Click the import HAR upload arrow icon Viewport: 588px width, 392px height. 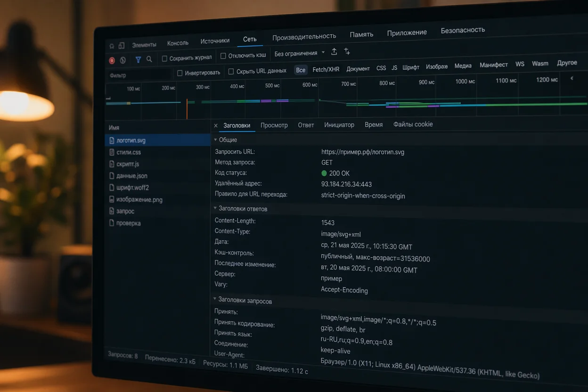coord(334,51)
